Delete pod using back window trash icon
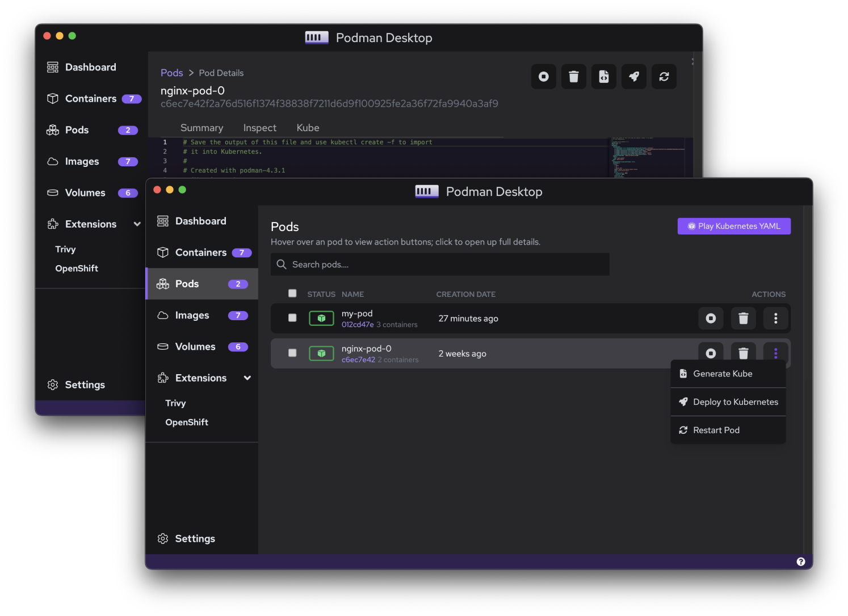848x616 pixels. point(574,77)
